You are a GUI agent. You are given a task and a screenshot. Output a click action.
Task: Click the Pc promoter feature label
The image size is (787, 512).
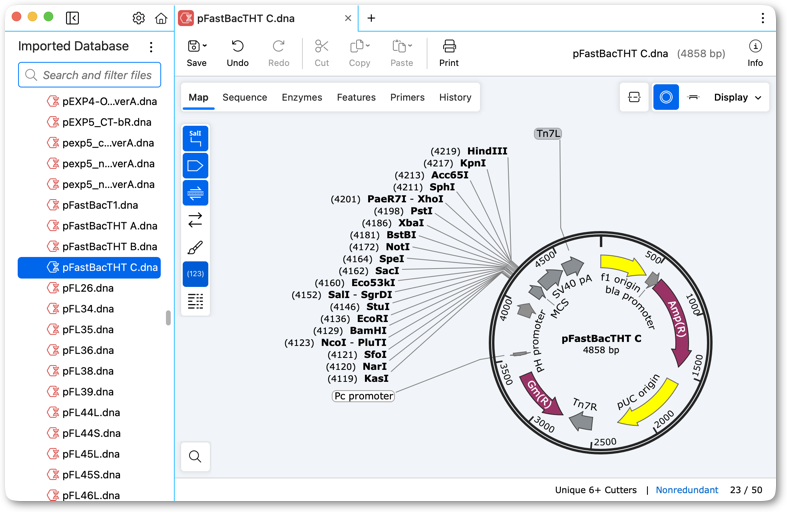[x=363, y=396]
